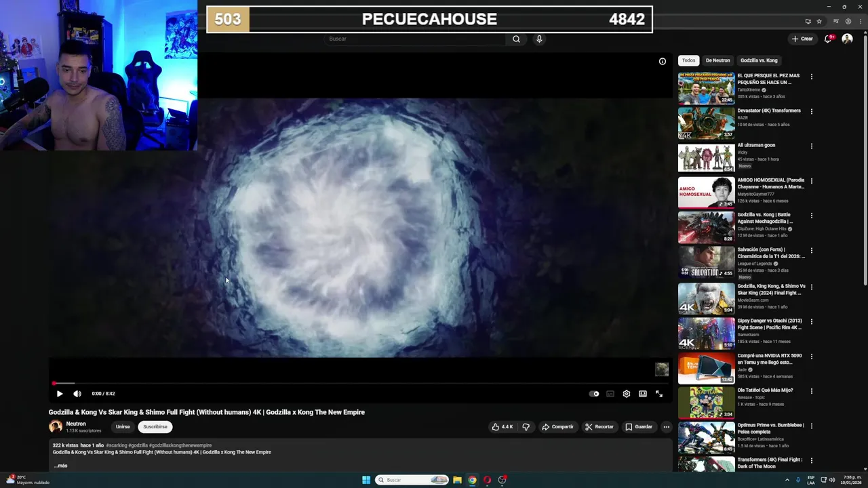
Task: Click the video info icon
Action: coord(663,61)
